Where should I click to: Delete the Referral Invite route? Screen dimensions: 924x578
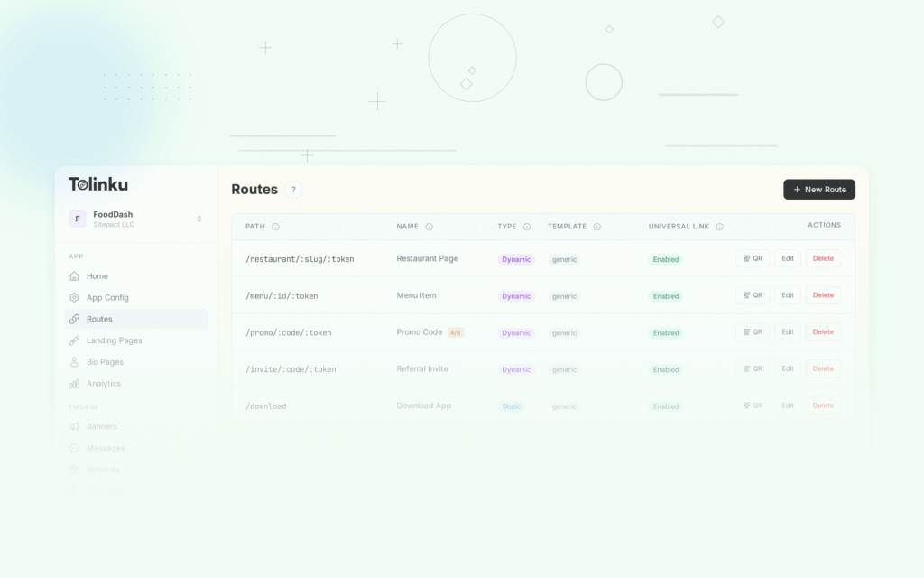823,368
